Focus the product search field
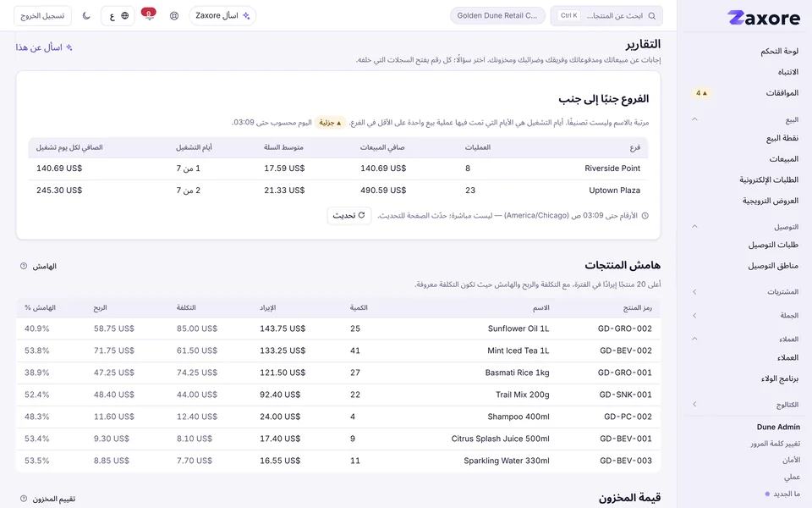Viewport: 812px width, 508px height. [606, 15]
